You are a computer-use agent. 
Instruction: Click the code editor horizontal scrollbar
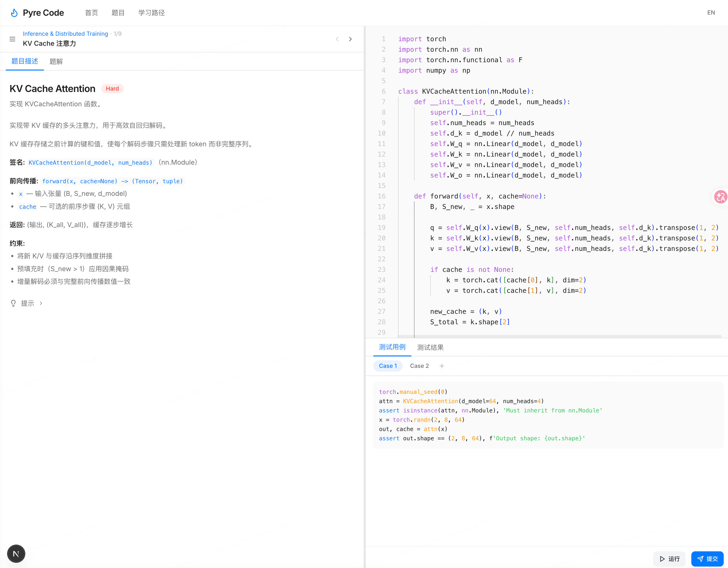pyautogui.click(x=560, y=336)
